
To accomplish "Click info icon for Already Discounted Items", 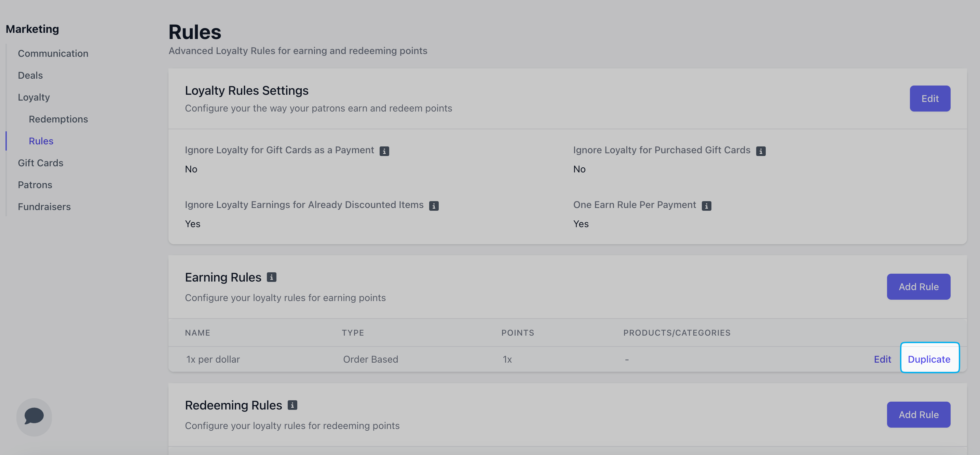I will coord(434,206).
